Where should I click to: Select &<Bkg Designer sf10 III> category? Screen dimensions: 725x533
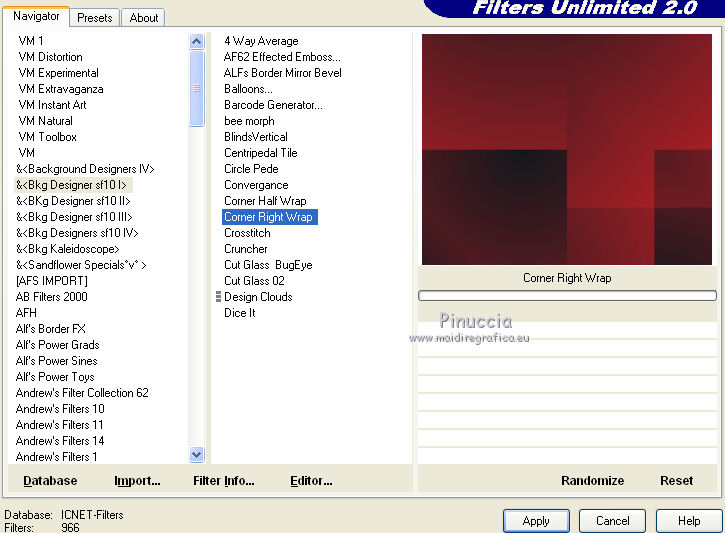click(x=74, y=217)
